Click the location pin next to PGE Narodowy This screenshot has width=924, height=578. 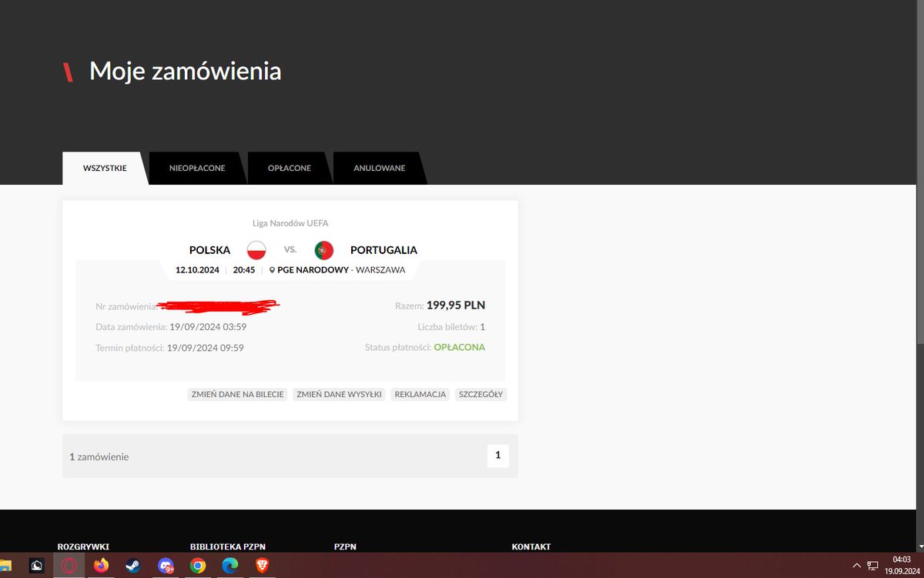point(272,270)
